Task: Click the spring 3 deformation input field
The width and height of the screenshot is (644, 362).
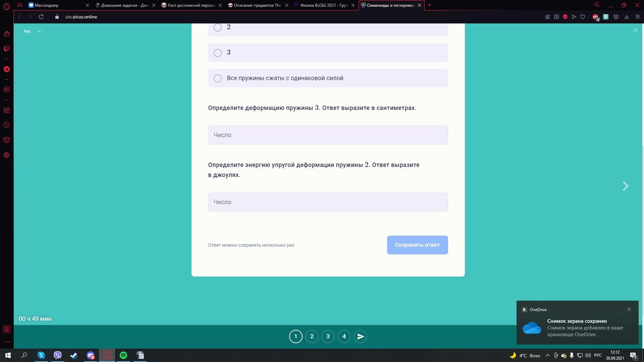Action: tap(328, 135)
